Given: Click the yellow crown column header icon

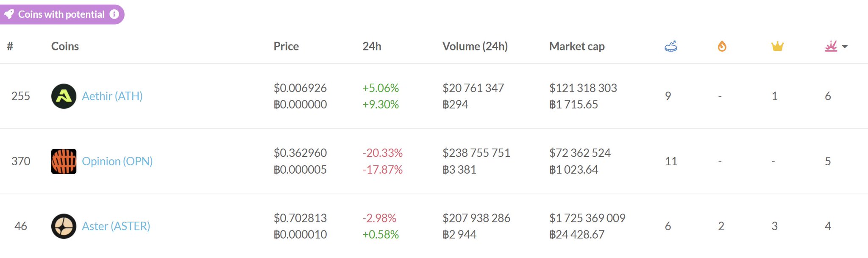Looking at the screenshot, I should point(777,46).
